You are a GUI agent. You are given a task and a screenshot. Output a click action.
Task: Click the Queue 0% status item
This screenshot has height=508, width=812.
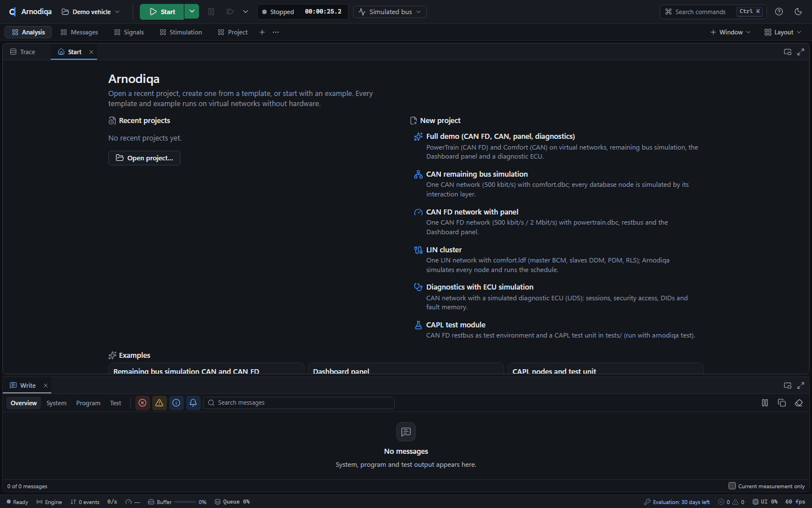pos(232,502)
